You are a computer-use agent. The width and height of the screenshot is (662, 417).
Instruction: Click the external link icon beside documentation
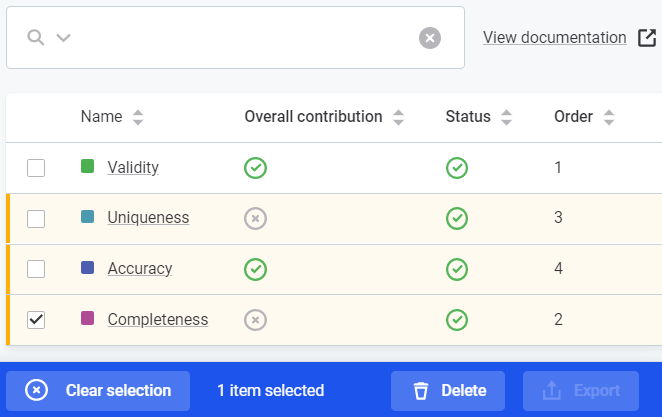[646, 38]
